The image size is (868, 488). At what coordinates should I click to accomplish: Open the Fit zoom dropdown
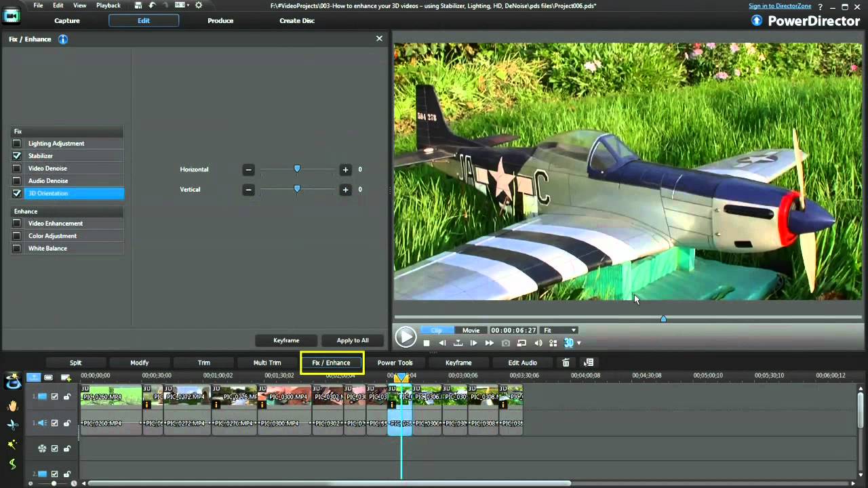(559, 330)
